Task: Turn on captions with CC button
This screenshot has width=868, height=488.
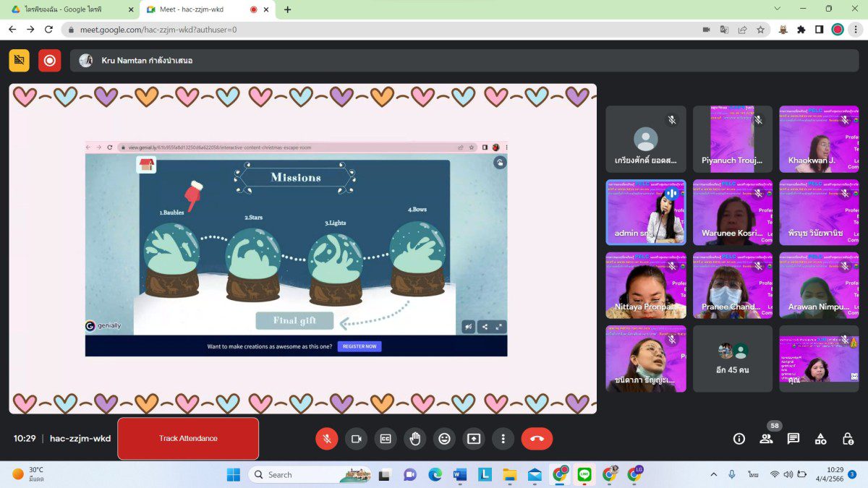Action: coord(386,438)
